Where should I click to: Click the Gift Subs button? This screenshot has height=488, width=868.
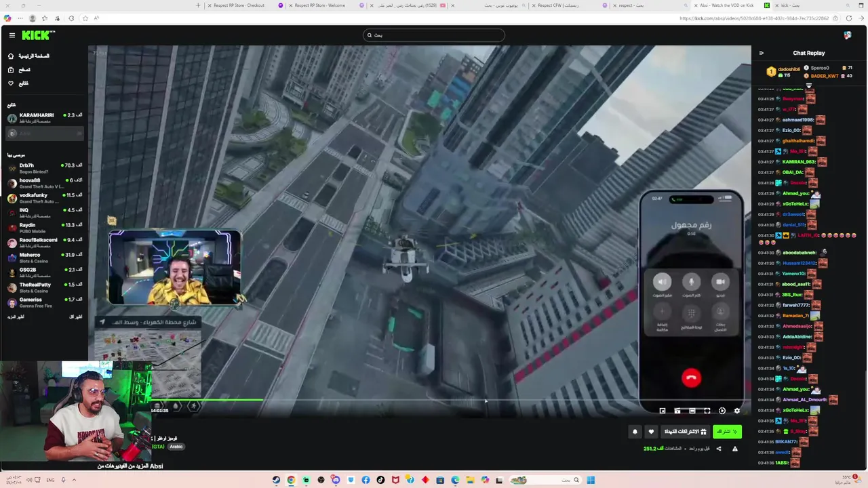point(685,432)
